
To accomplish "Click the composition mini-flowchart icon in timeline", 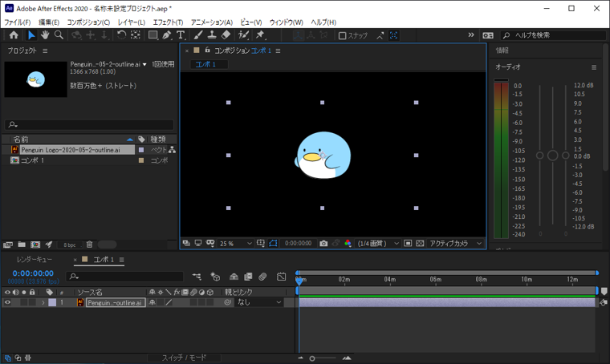I will [x=197, y=277].
